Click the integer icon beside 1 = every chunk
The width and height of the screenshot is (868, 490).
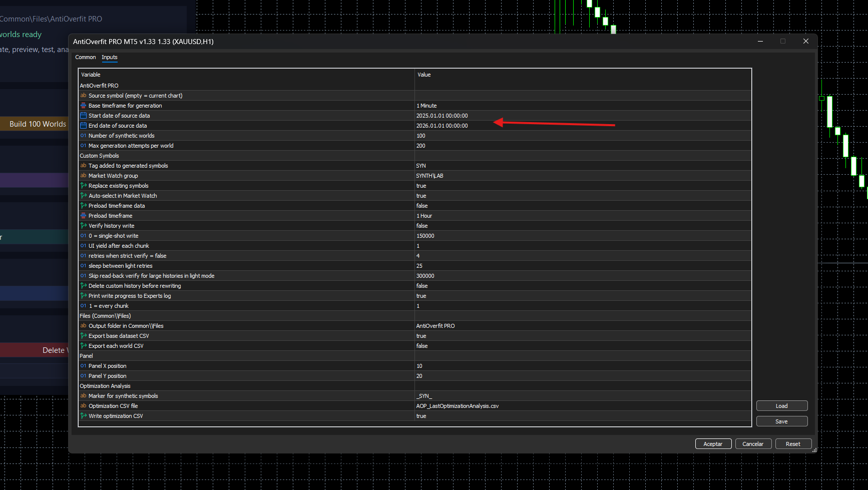point(83,306)
